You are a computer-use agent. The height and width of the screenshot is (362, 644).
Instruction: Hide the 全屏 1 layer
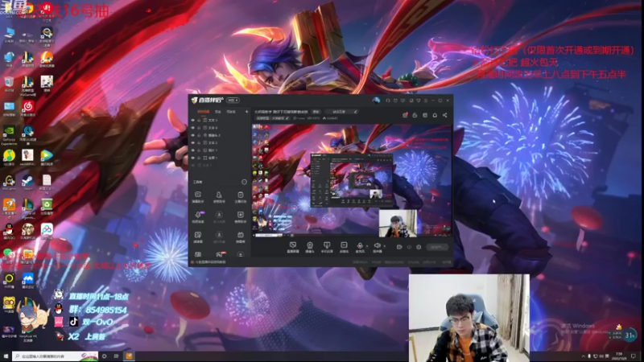pyautogui.click(x=193, y=158)
